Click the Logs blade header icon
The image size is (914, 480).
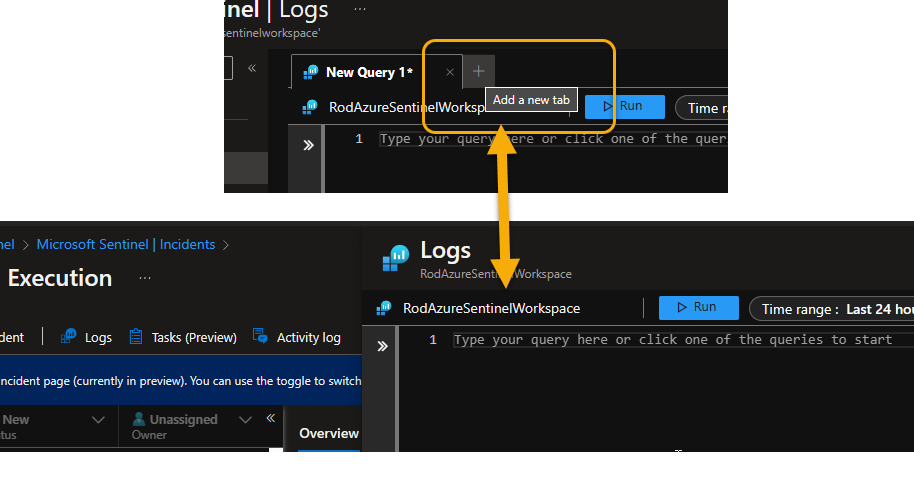coord(396,258)
